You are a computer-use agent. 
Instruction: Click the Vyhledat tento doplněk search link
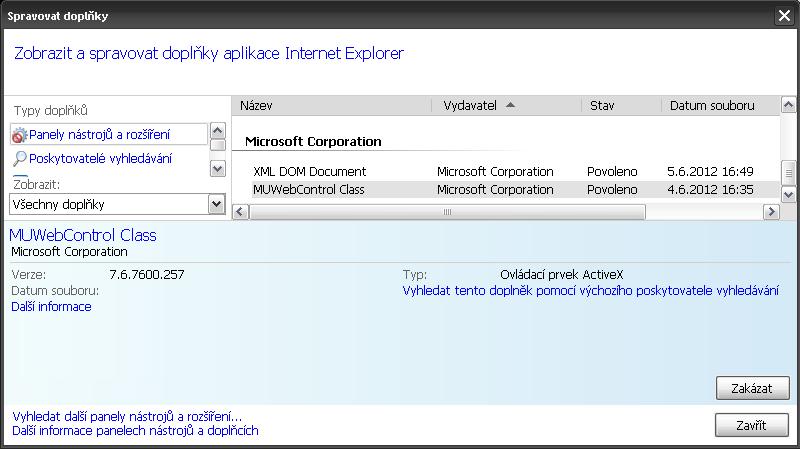pos(590,291)
